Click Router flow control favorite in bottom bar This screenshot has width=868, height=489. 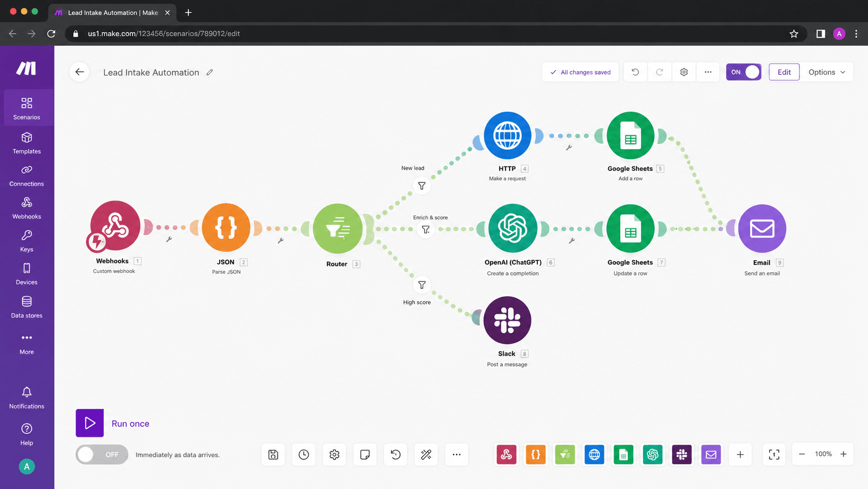(565, 455)
